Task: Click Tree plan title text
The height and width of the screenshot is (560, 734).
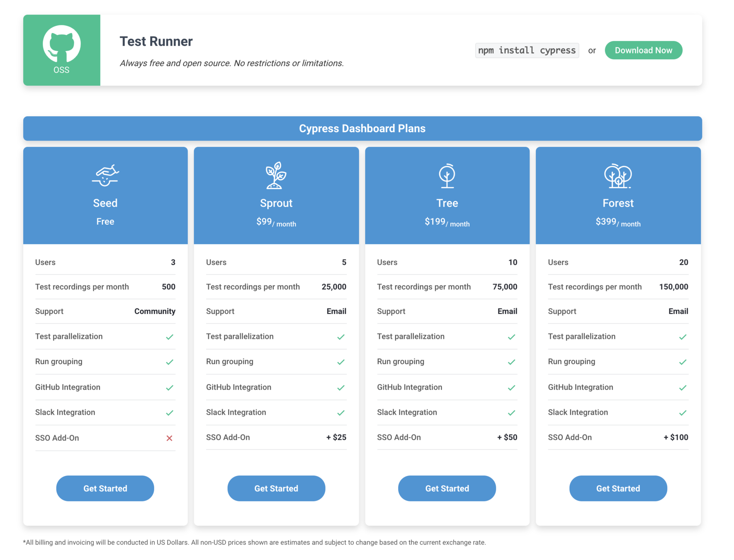Action: tap(447, 203)
